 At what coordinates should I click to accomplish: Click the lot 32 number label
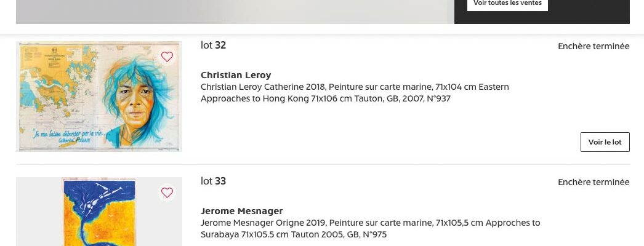[x=213, y=45]
